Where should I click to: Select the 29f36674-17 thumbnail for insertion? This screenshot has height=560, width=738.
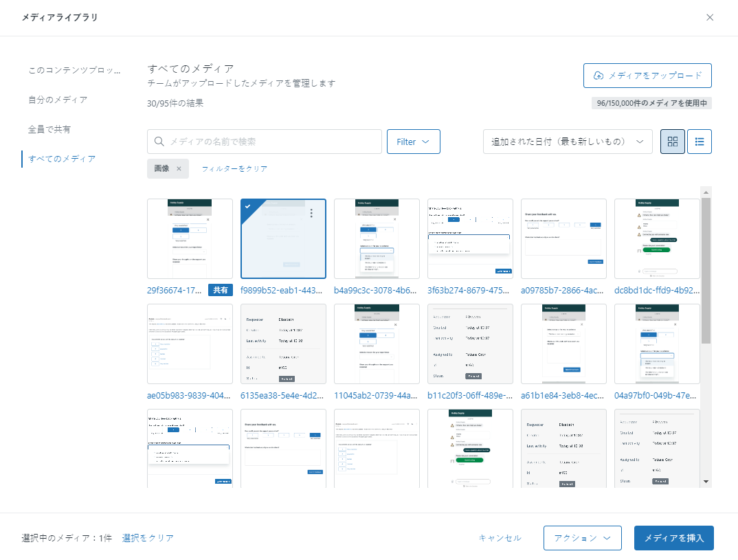(x=189, y=238)
